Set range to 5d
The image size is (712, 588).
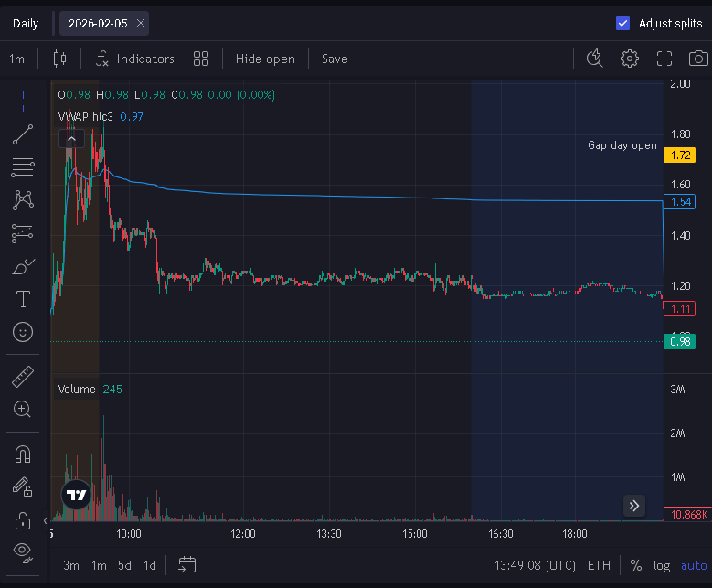[x=124, y=565]
